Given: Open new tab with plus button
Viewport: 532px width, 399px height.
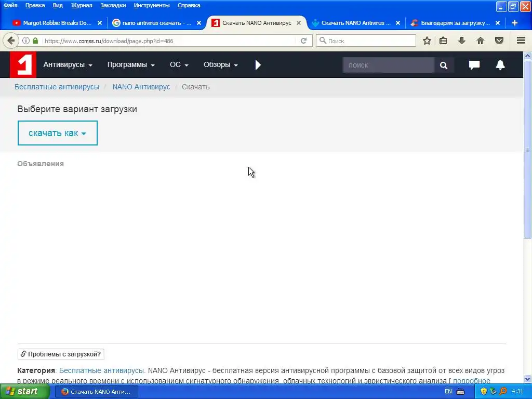Looking at the screenshot, I should click(515, 23).
